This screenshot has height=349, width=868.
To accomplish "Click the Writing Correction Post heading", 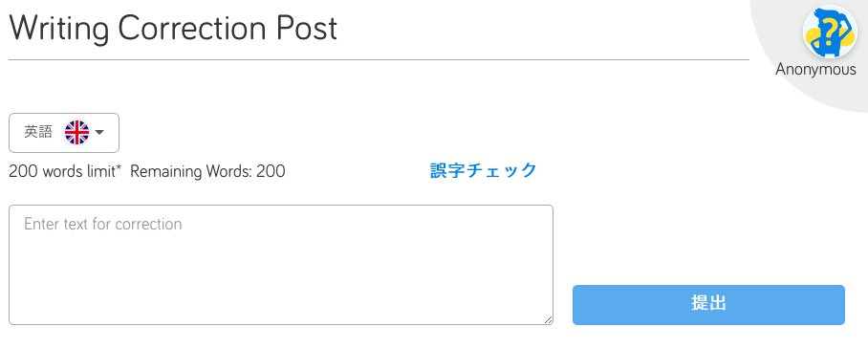I will click(173, 28).
